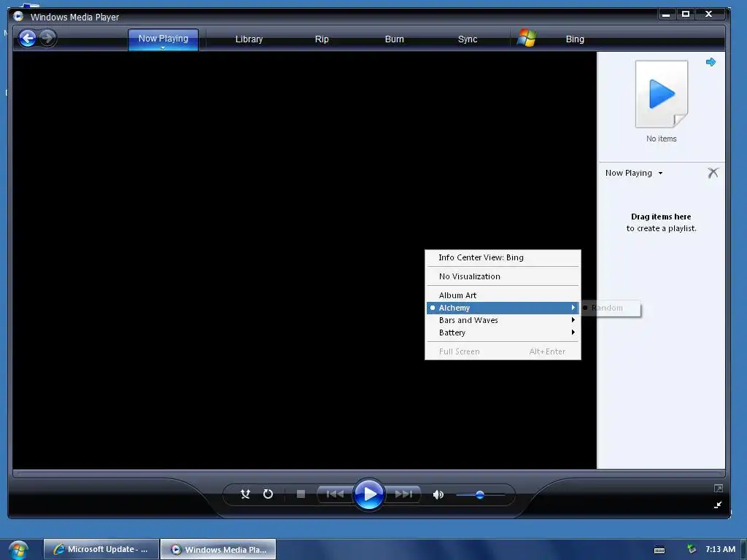Open the Bars and Waves submenu
The width and height of the screenshot is (747, 560).
pyautogui.click(x=503, y=321)
